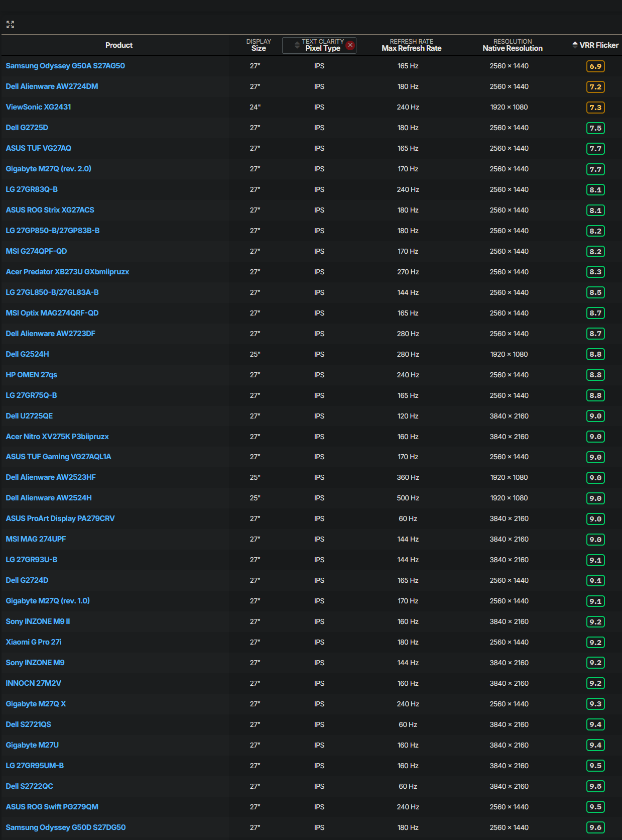Screen dimensions: 622x840
Task: Open Dell Alienware AW2724DM product page
Action: point(52,86)
